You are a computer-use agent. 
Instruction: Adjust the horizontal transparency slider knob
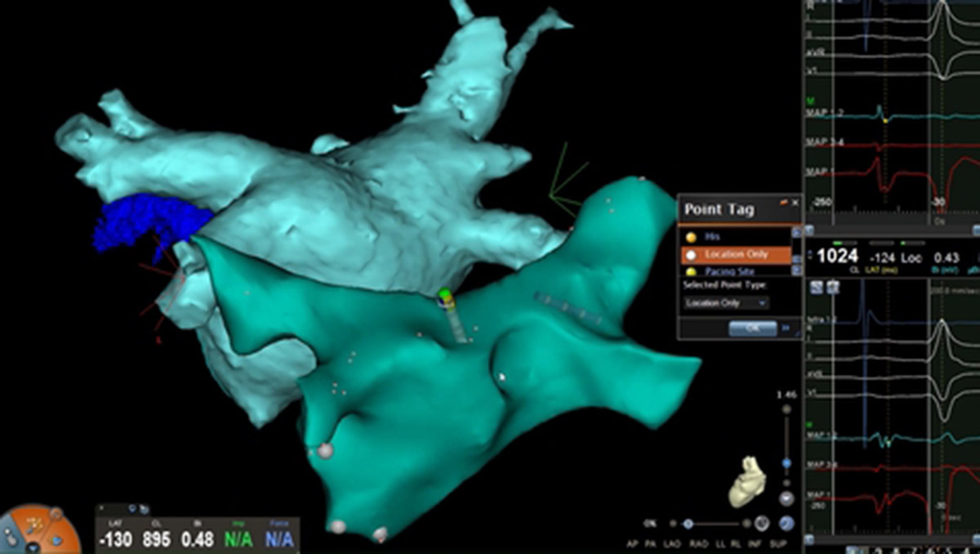(x=688, y=524)
